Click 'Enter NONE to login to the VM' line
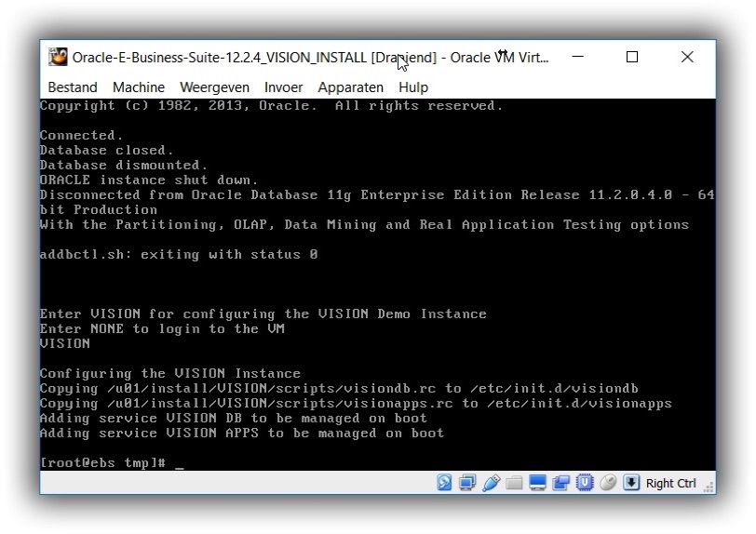 tap(162, 329)
